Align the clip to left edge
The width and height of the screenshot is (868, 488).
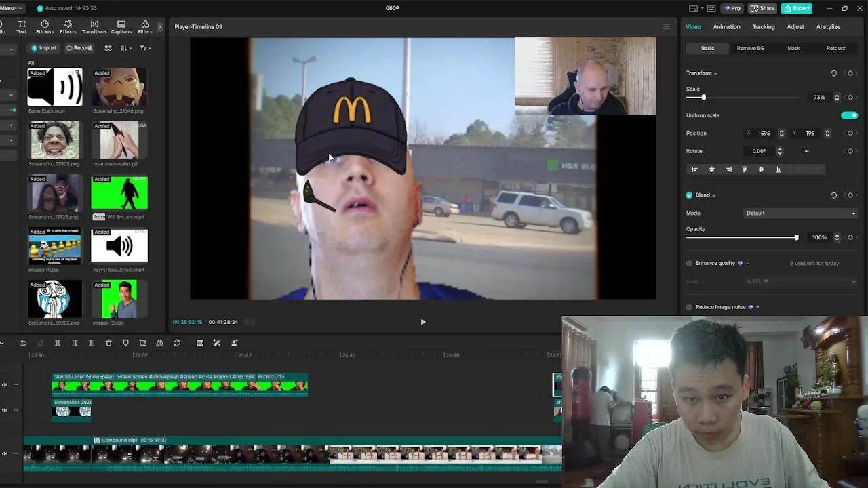click(695, 169)
